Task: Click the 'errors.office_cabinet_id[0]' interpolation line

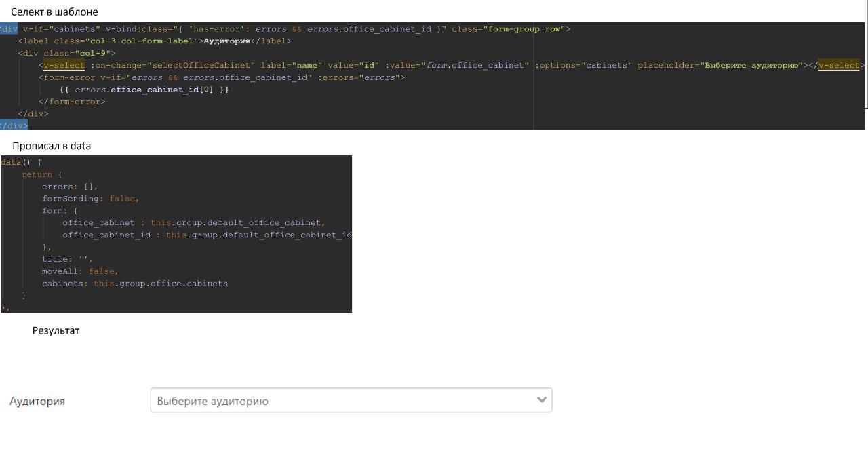Action: (x=144, y=90)
